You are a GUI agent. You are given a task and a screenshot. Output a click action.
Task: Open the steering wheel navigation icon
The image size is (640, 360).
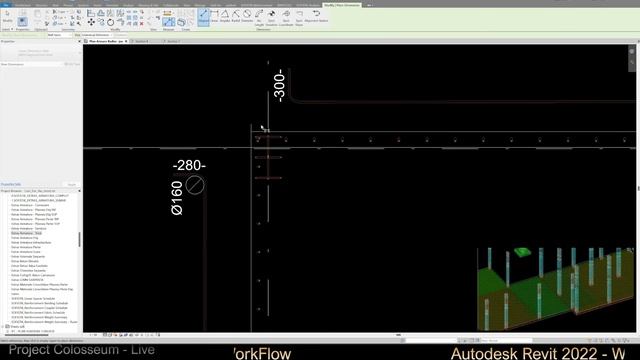tap(631, 52)
